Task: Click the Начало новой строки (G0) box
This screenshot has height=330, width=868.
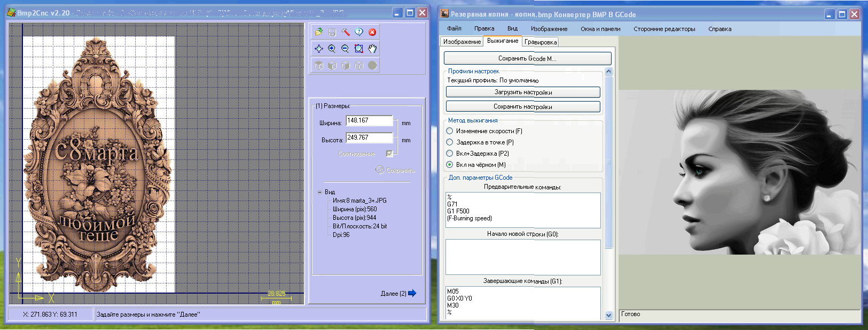Action: pyautogui.click(x=523, y=257)
